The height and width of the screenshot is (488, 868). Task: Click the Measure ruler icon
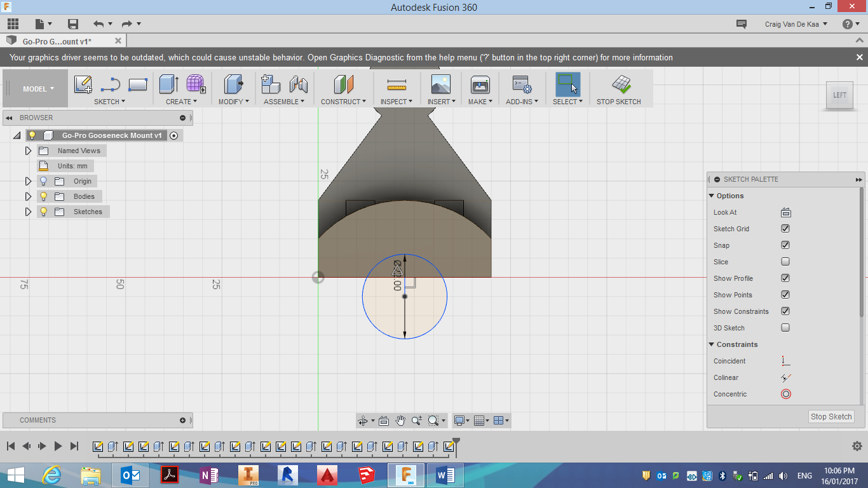pos(397,85)
